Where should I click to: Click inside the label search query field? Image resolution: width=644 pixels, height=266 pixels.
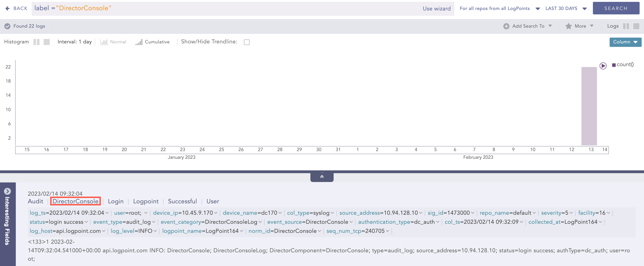click(175, 8)
